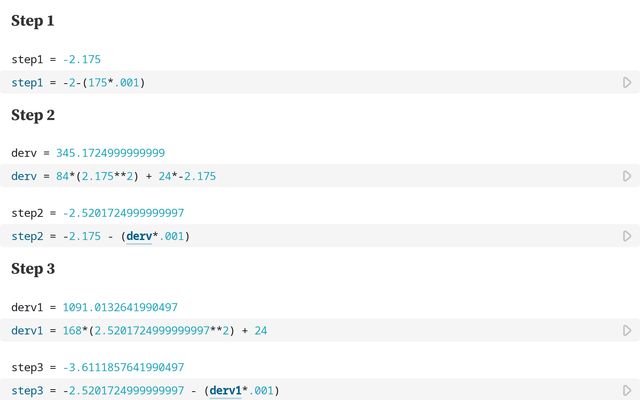The height and width of the screenshot is (400, 640).
Task: Run the derv code cell
Action: pyautogui.click(x=627, y=176)
